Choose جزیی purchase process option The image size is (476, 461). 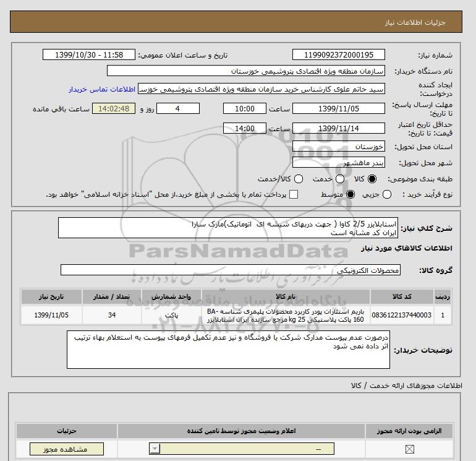click(387, 194)
